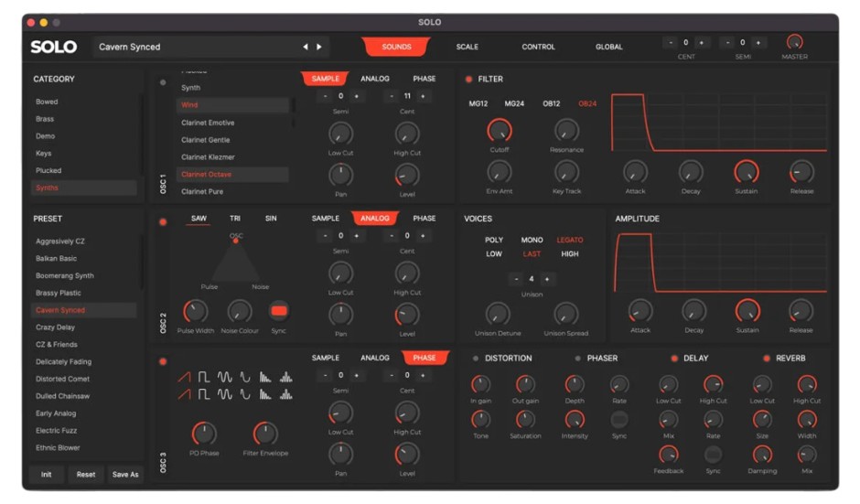Screen dimensions: 860x504
Task: Set OSC 1 to ANALOG mode
Action: click(374, 79)
